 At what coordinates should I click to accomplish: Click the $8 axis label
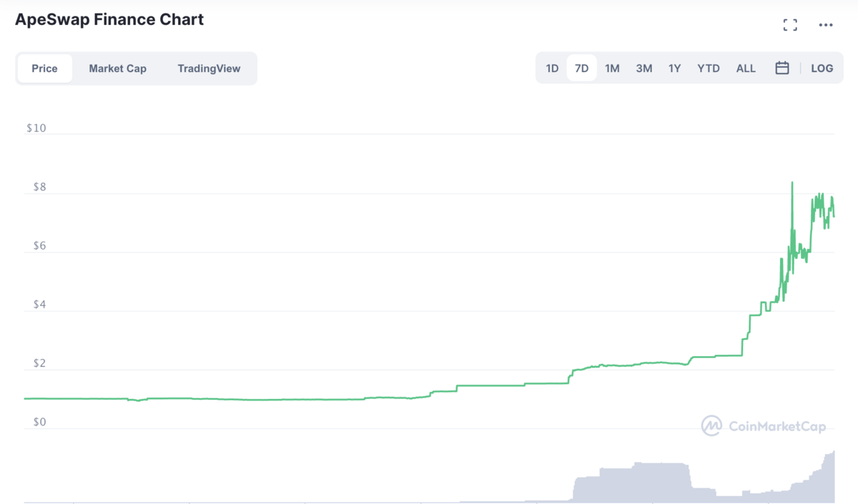click(x=39, y=187)
